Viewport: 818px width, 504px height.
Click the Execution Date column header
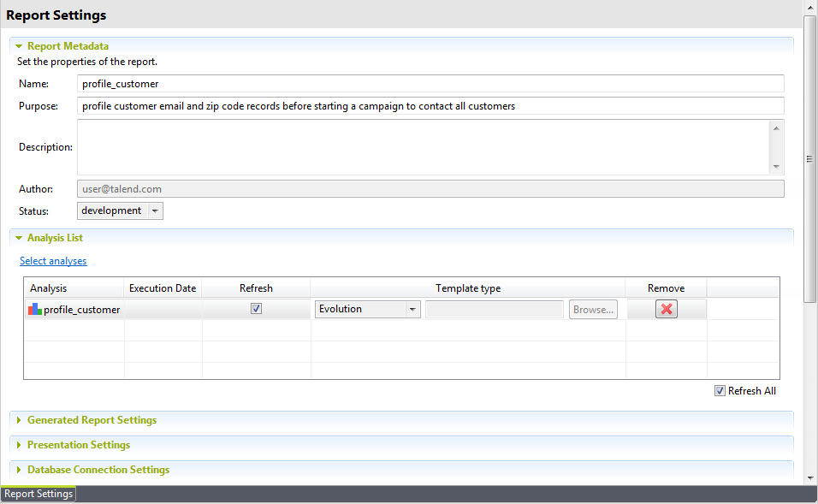click(x=163, y=288)
